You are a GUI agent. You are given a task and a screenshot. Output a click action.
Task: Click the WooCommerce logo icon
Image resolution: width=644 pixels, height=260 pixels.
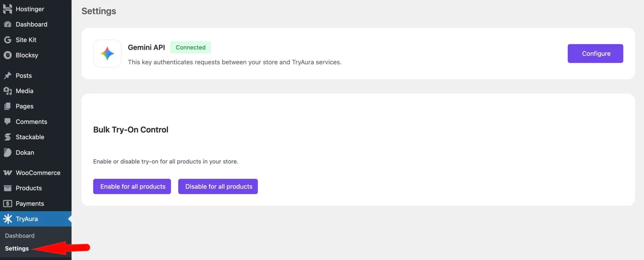coord(7,173)
